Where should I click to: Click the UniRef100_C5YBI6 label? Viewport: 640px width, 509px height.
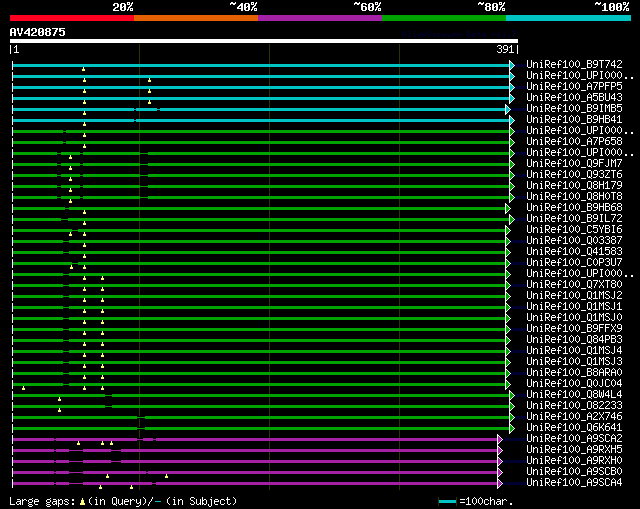coord(574,230)
